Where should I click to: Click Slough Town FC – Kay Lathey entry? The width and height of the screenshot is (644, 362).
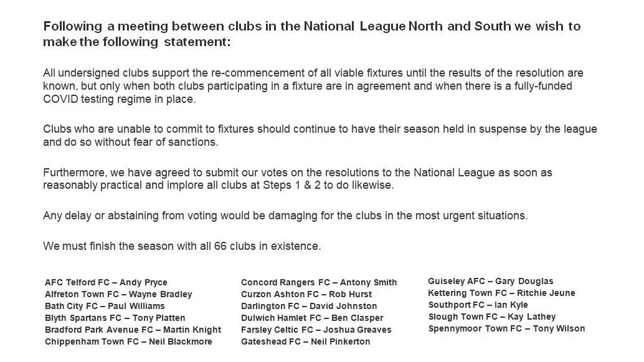492,317
